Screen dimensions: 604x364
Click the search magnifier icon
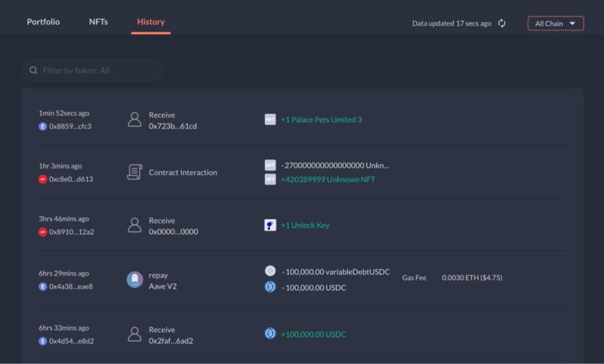[x=33, y=70]
